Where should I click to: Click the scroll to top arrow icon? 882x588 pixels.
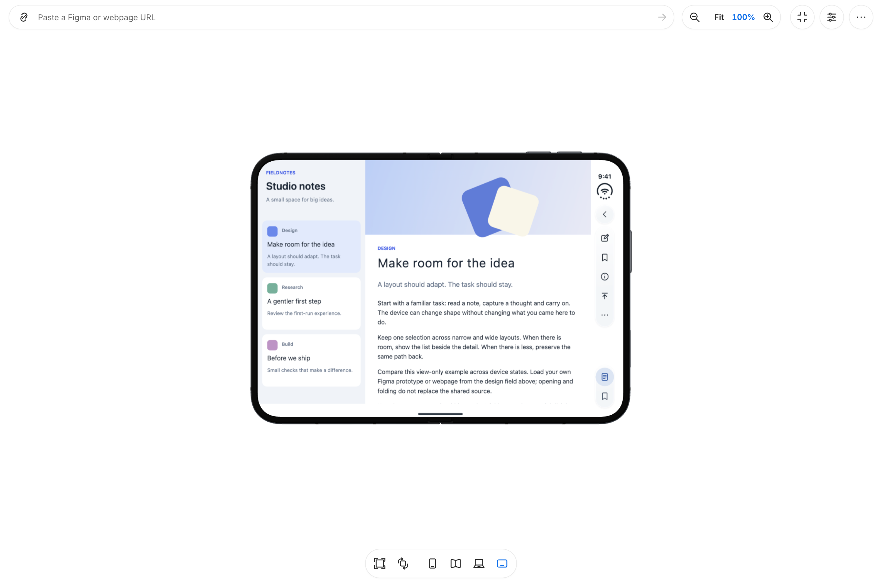click(x=605, y=296)
